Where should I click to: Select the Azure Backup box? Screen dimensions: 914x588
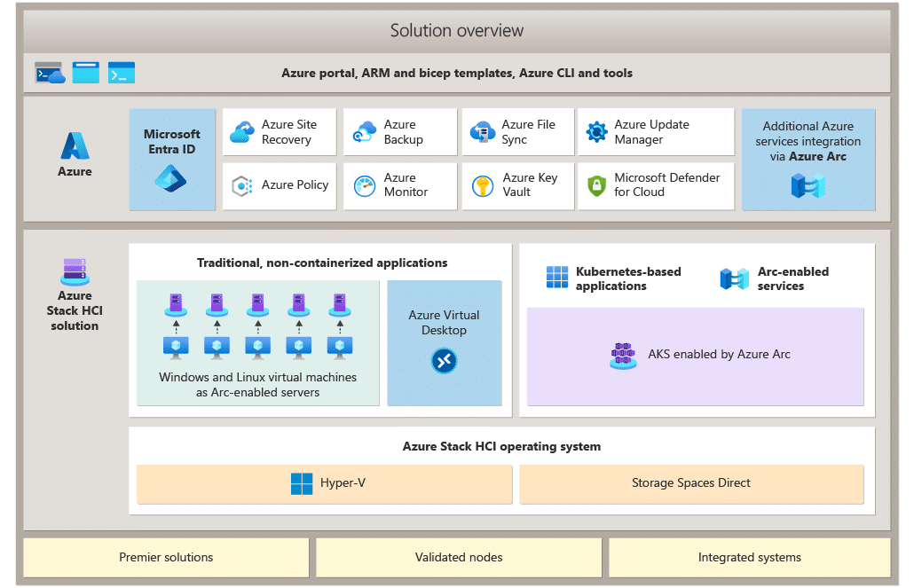[400, 132]
